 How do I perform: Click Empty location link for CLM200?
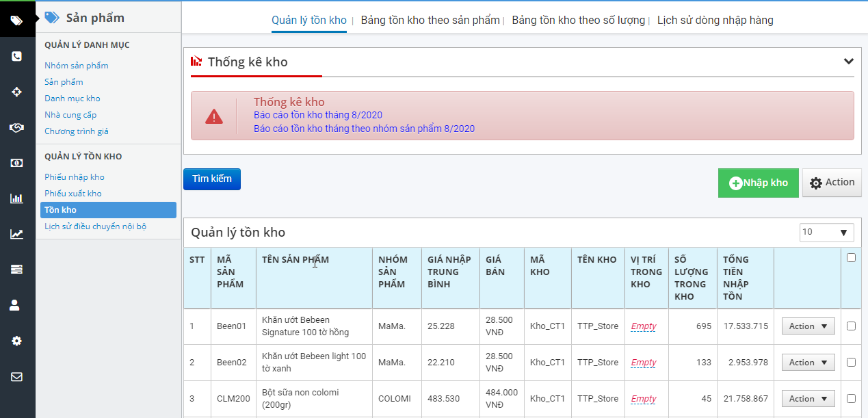pyautogui.click(x=644, y=399)
